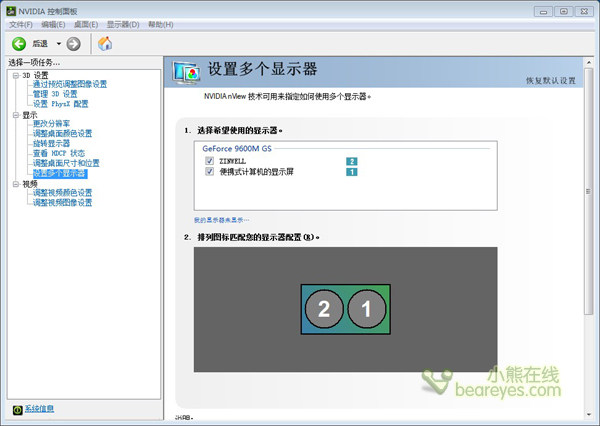Collapse the 视频 tree node
600x426 pixels.
pyautogui.click(x=16, y=184)
